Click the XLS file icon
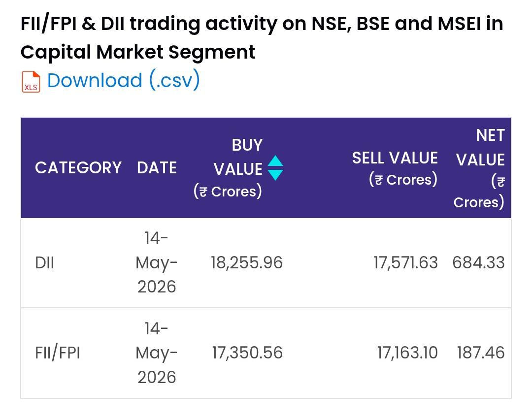 31,82
